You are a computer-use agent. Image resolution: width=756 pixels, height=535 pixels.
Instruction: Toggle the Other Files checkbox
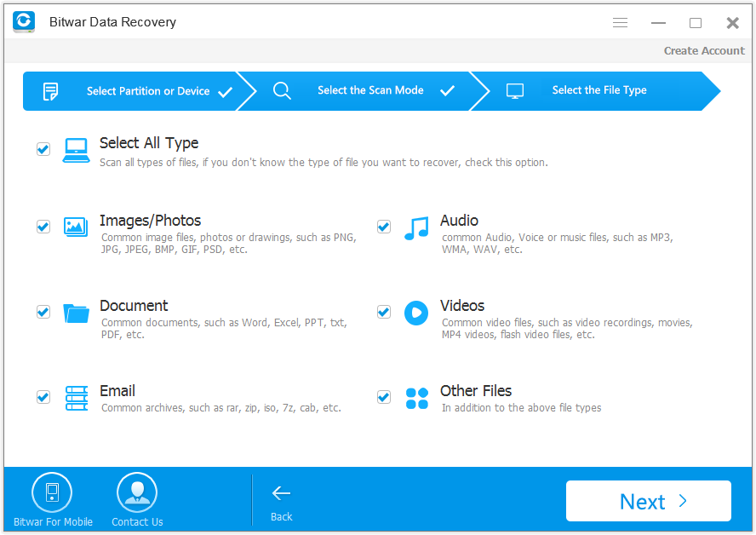pos(384,397)
